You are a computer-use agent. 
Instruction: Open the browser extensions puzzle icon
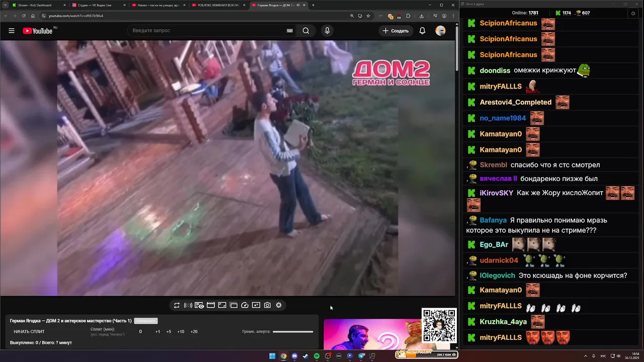(x=408, y=16)
